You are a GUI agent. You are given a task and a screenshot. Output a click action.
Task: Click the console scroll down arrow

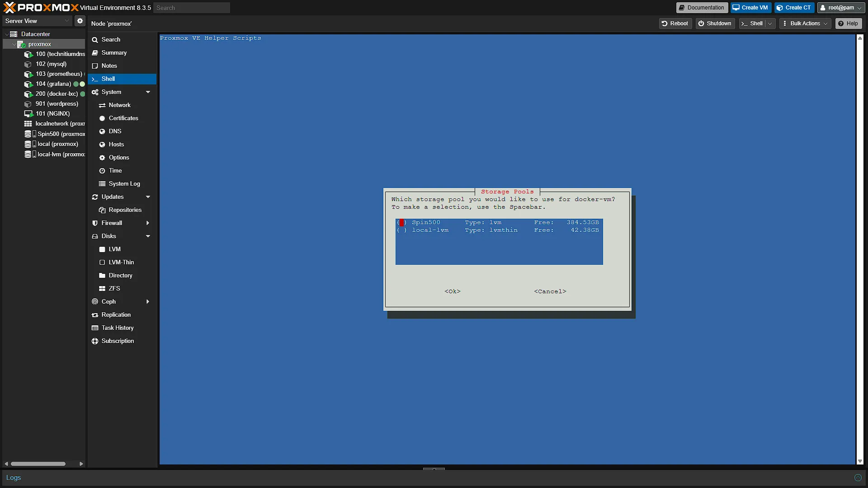click(860, 461)
